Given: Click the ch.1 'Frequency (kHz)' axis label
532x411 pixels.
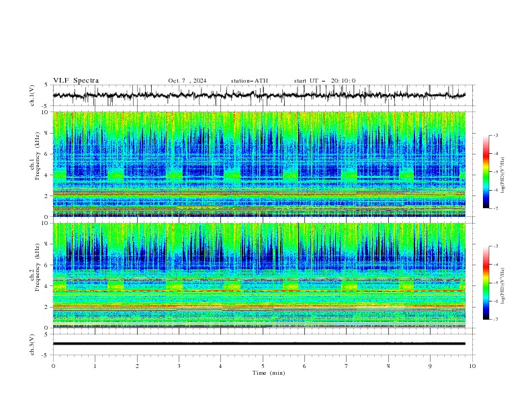Looking at the screenshot, I should [x=37, y=156].
